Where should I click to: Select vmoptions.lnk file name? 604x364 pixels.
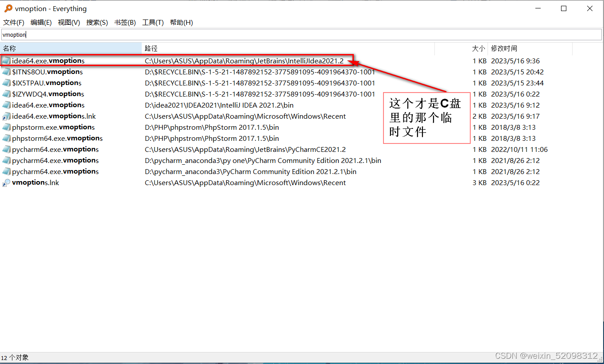click(x=35, y=182)
